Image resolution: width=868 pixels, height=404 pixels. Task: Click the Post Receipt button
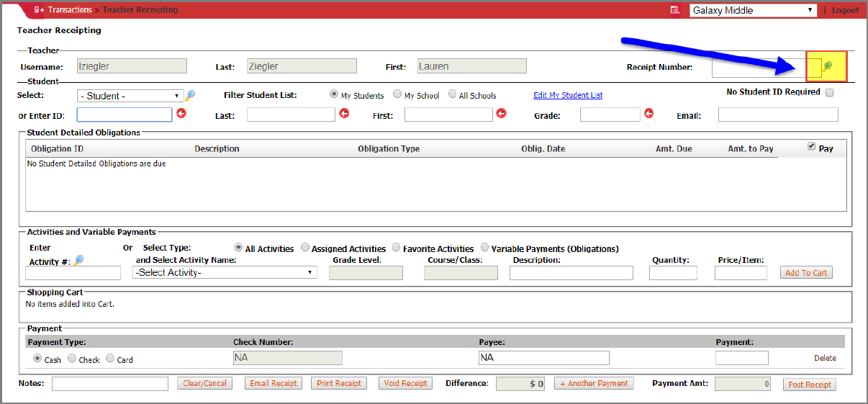click(810, 385)
